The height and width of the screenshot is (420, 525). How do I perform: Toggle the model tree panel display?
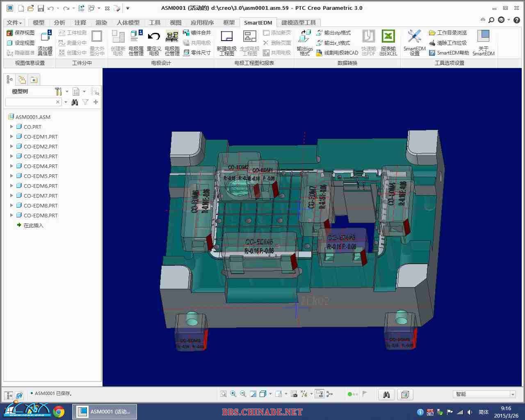(9, 395)
